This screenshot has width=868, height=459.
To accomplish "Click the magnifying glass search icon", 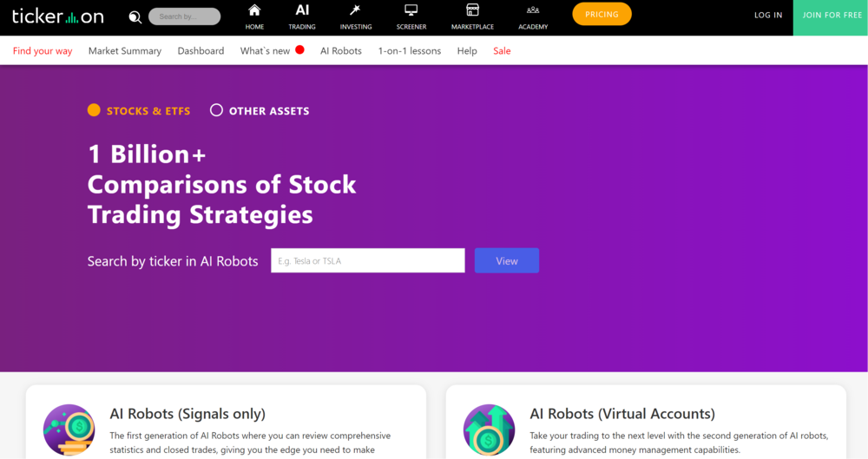I will (135, 16).
